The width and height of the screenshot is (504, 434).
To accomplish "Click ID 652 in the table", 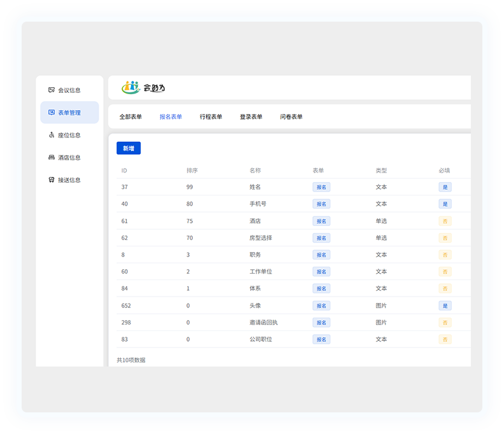I will coord(126,305).
